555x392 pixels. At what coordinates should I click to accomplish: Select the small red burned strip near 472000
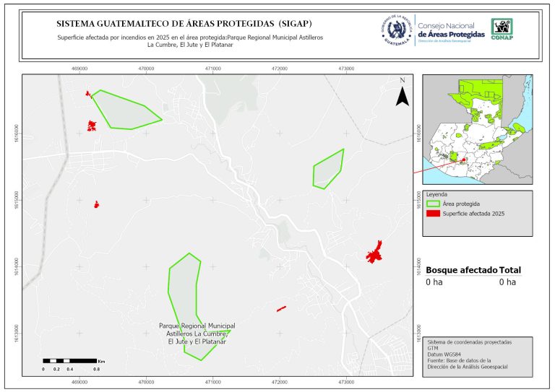(281, 308)
